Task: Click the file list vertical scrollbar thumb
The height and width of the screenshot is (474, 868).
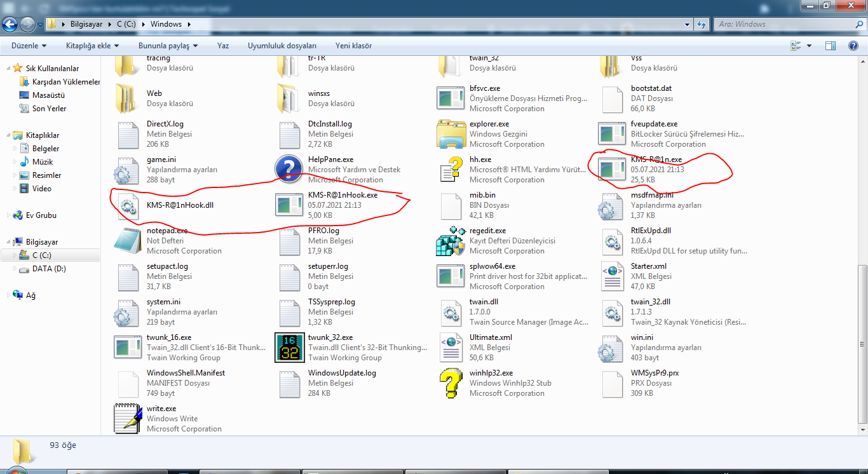Action: [862, 344]
